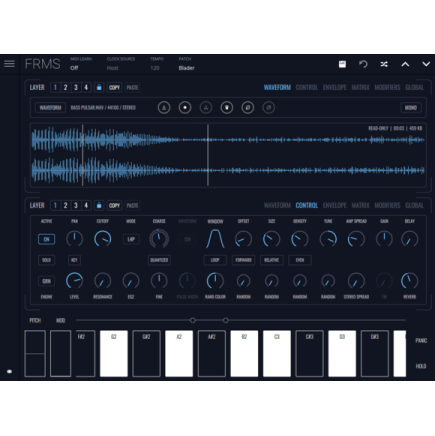Open the MIDI Learn Off setting
The width and height of the screenshot is (435, 436).
[x=74, y=68]
